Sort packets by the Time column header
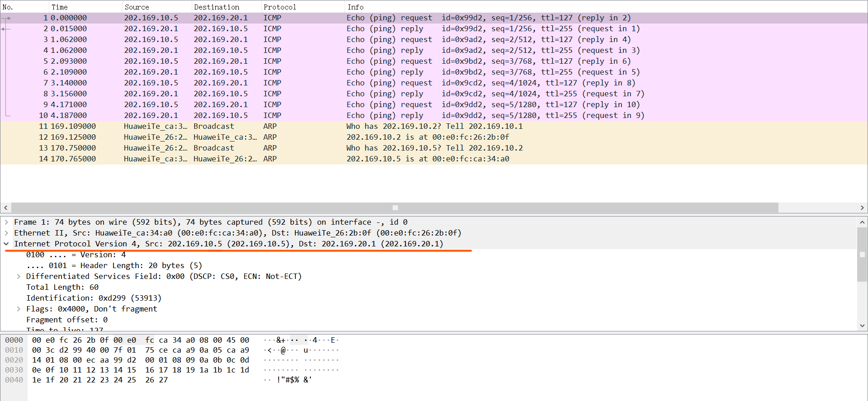 point(85,7)
